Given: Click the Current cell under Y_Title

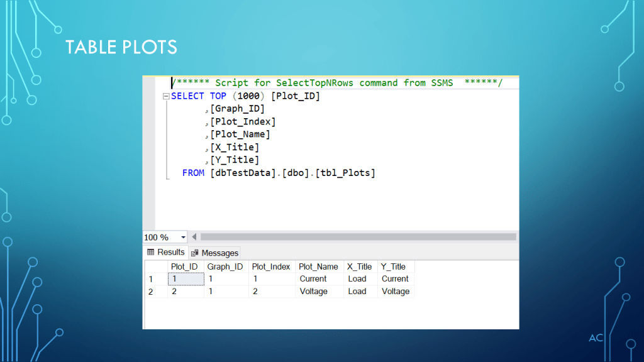Looking at the screenshot, I should click(395, 279).
